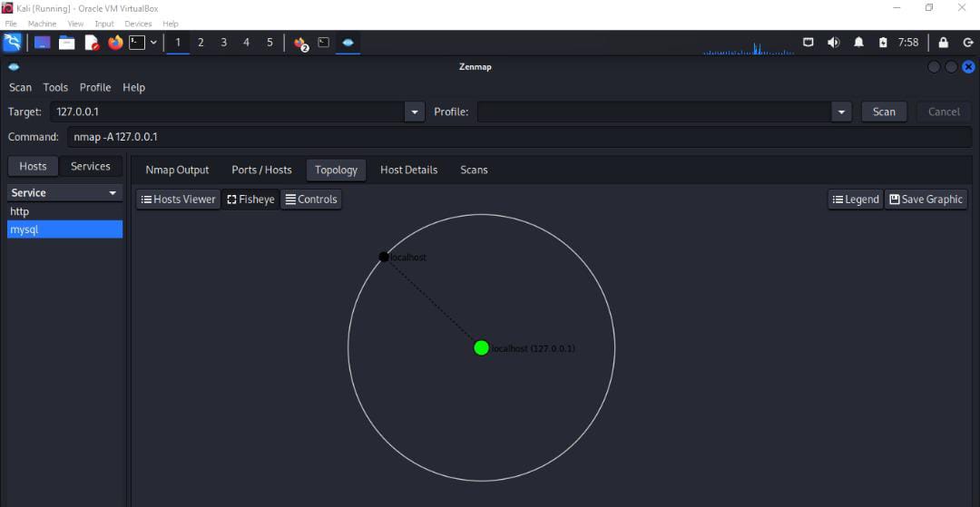Open VirtualBox Machine menu
This screenshot has height=507, width=980.
(x=42, y=24)
